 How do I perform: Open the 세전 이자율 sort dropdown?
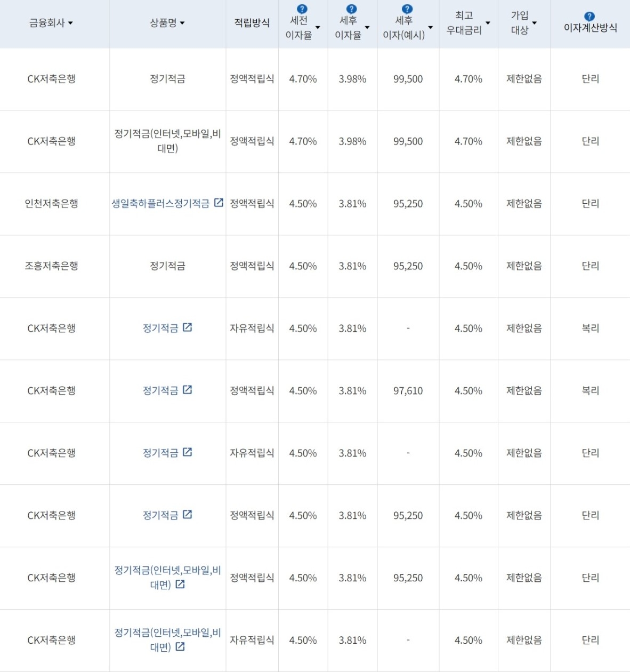318,27
